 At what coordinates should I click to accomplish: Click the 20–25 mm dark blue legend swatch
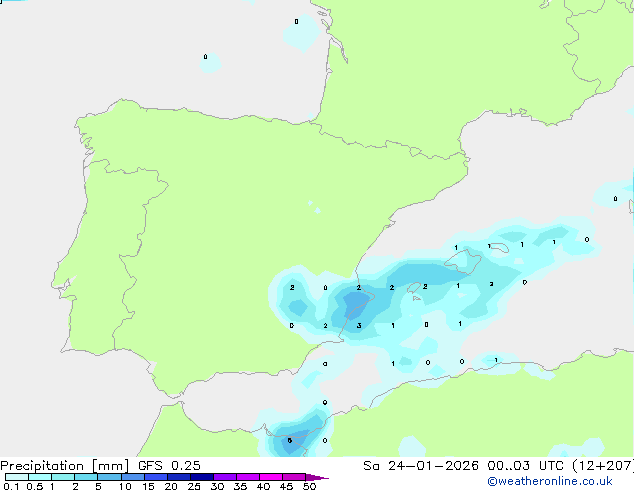(179, 477)
